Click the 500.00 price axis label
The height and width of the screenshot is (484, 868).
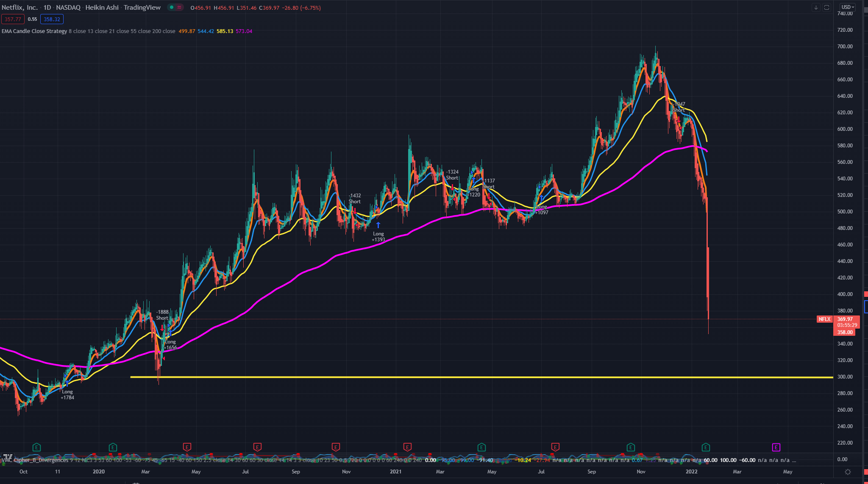(x=845, y=212)
